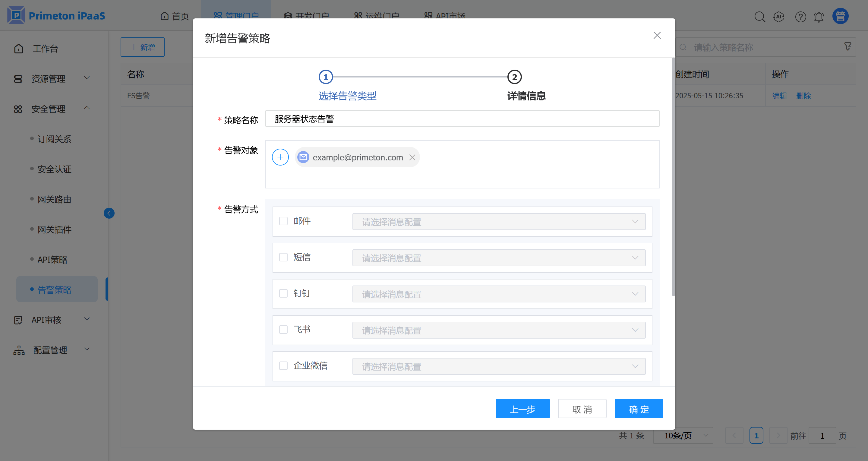Image resolution: width=868 pixels, height=461 pixels.
Task: Open the API策略 sidebar item
Action: 52,260
